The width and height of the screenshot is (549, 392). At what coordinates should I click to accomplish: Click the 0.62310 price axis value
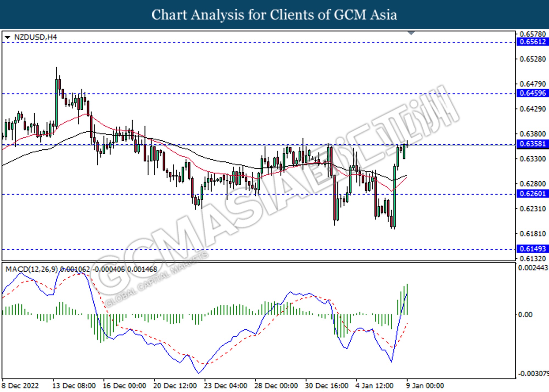click(533, 209)
